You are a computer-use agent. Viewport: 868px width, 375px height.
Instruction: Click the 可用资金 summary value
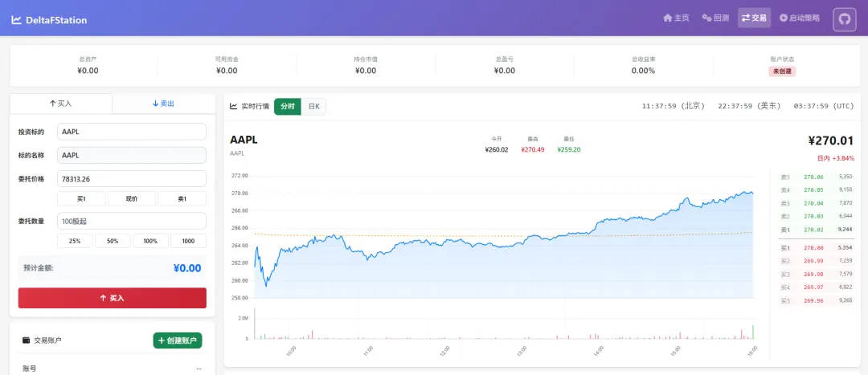227,71
